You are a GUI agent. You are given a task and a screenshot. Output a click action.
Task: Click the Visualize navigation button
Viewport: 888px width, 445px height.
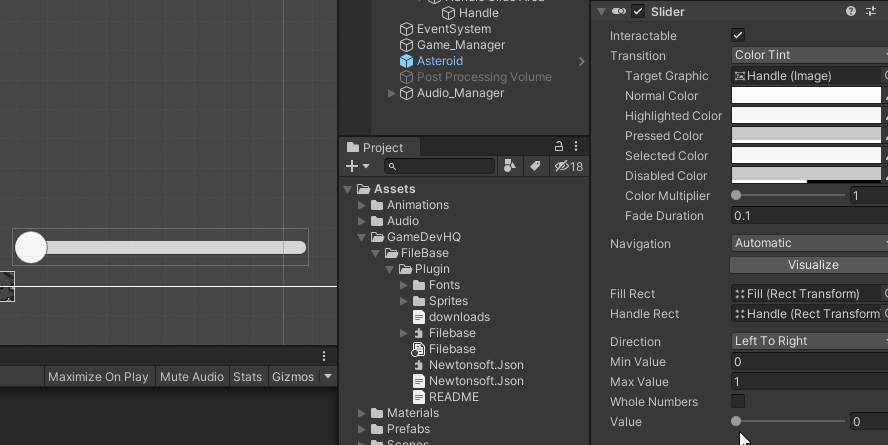[810, 265]
